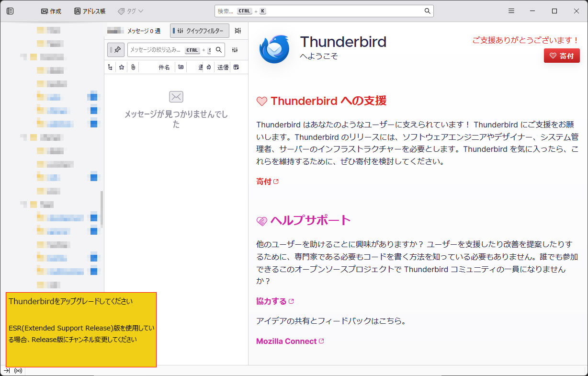Open message list display options icon
The image size is (588, 376).
coord(238,31)
